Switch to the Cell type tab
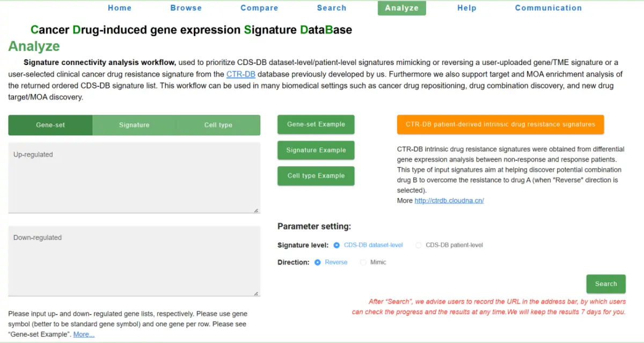The height and width of the screenshot is (343, 644). 218,125
